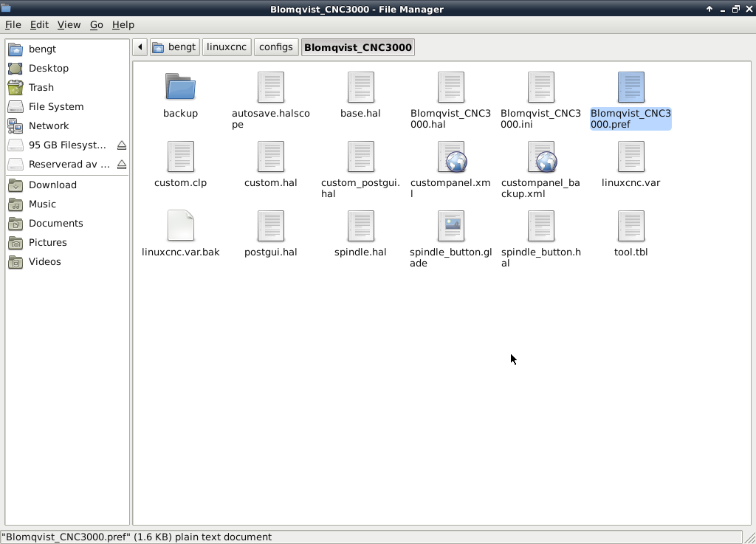Click the backup folder name label
The image size is (756, 544).
pyautogui.click(x=180, y=113)
